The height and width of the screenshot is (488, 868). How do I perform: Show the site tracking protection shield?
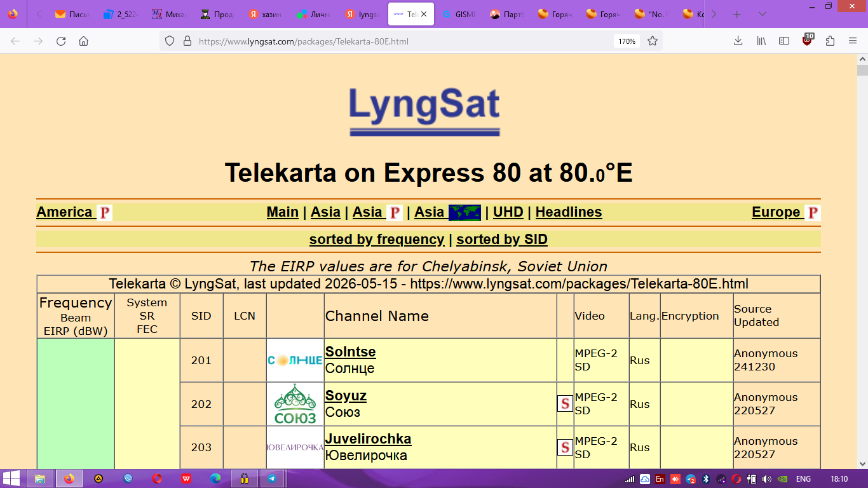coord(169,41)
